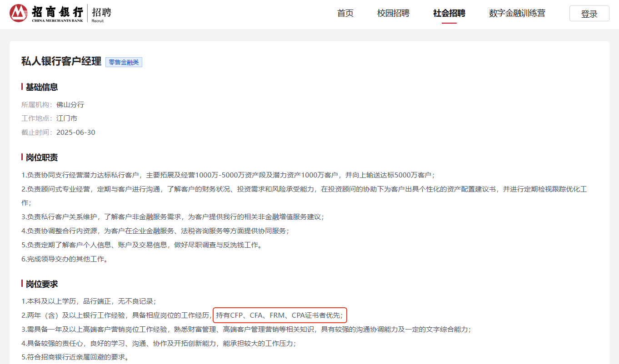Image resolution: width=619 pixels, height=364 pixels.
Task: Go to 校园招聘 tab
Action: tap(393, 13)
